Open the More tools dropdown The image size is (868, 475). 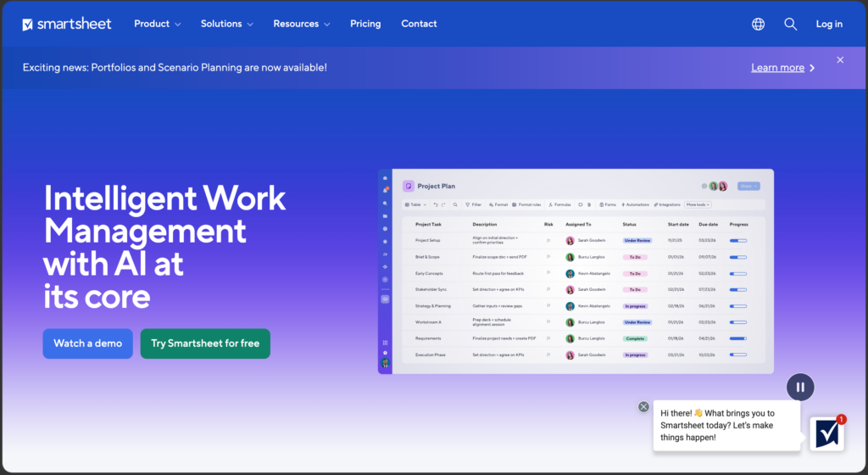tap(698, 204)
